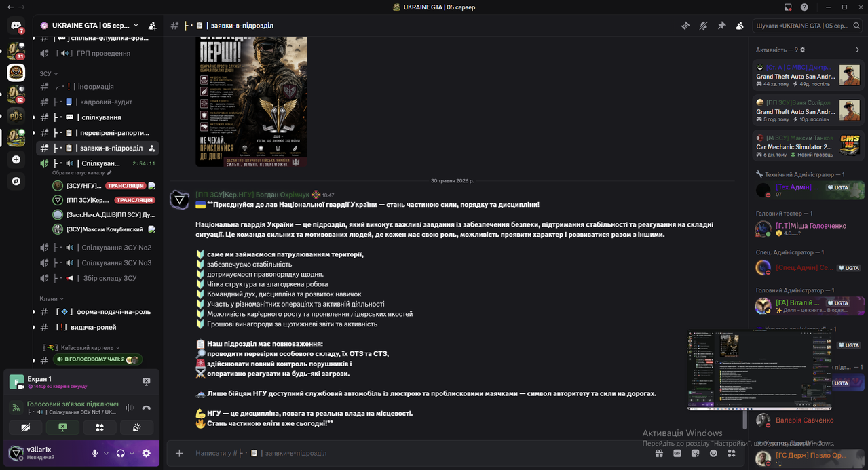Join Спілкування ЗСУ No2 voice channel
This screenshot has height=470, width=868.
98,248
